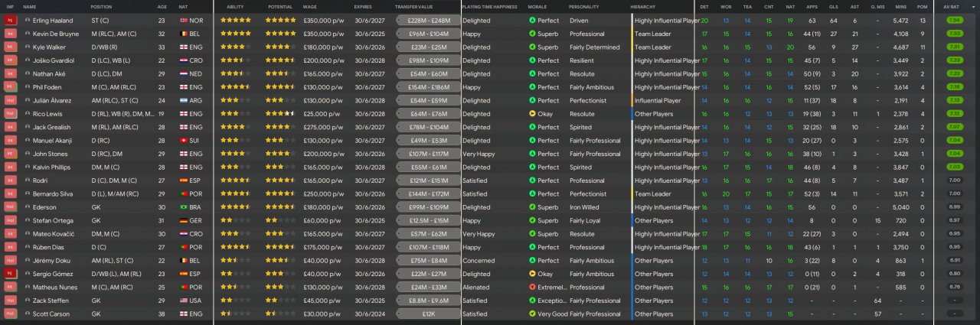Sort by the POSITION column header
Viewport: 980px width, 325px height.
coord(101,6)
